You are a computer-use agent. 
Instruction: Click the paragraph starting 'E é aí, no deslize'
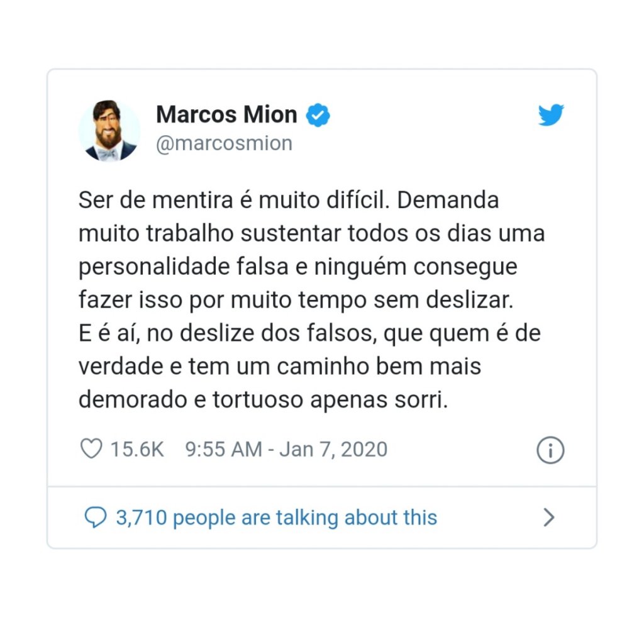tap(309, 366)
